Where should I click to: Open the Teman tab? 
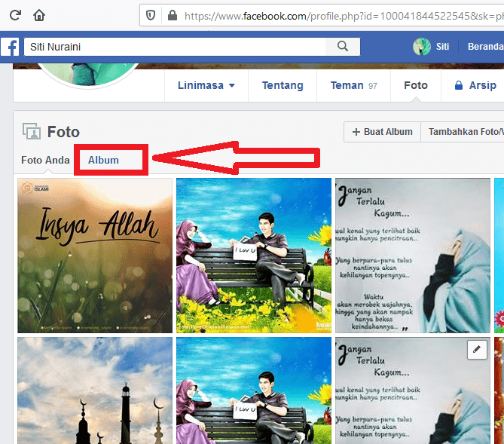[x=353, y=86]
